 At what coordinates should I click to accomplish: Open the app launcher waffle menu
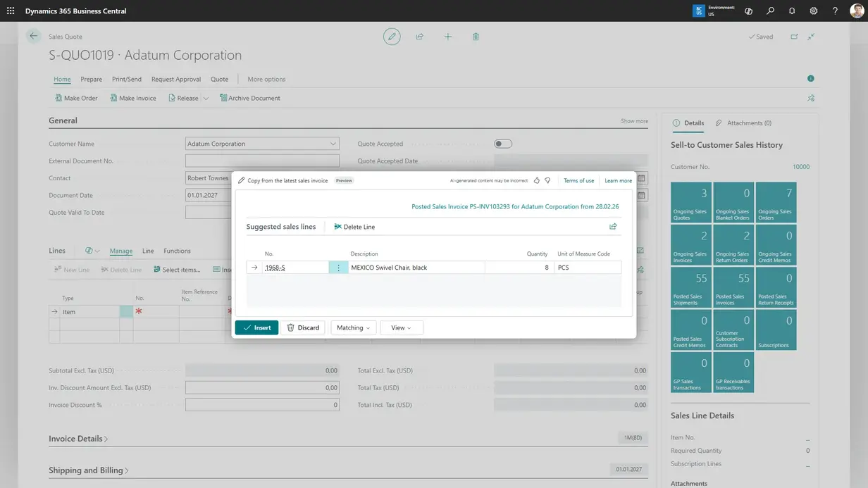tap(11, 11)
